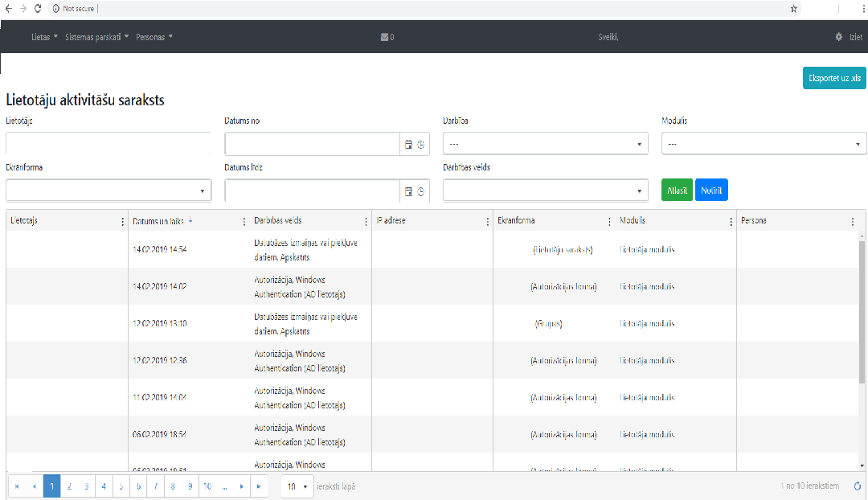Image resolution: width=868 pixels, height=500 pixels.
Task: Open calendar picker in Datums līdz field
Action: [x=408, y=191]
